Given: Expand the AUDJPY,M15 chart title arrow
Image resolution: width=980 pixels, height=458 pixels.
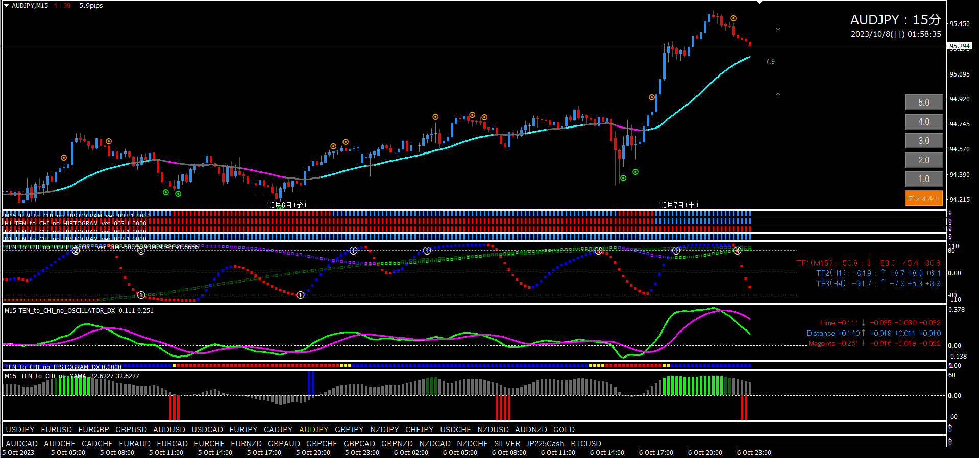Looking at the screenshot, I should (7, 6).
